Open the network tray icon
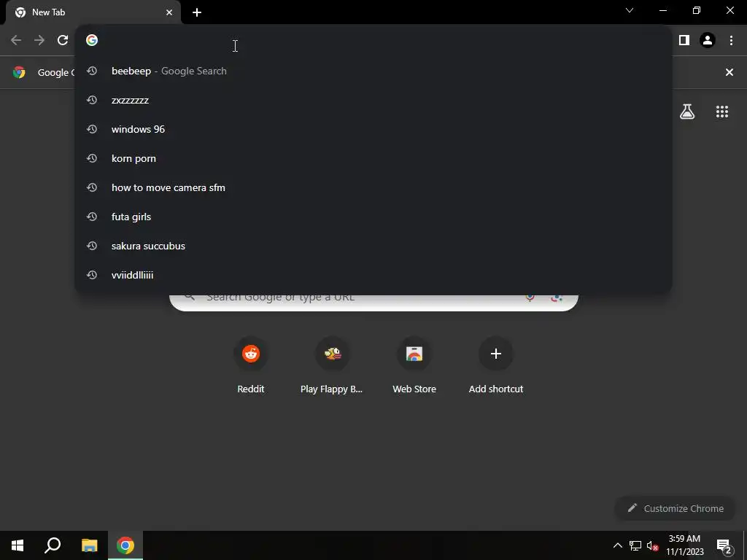 pyautogui.click(x=635, y=545)
